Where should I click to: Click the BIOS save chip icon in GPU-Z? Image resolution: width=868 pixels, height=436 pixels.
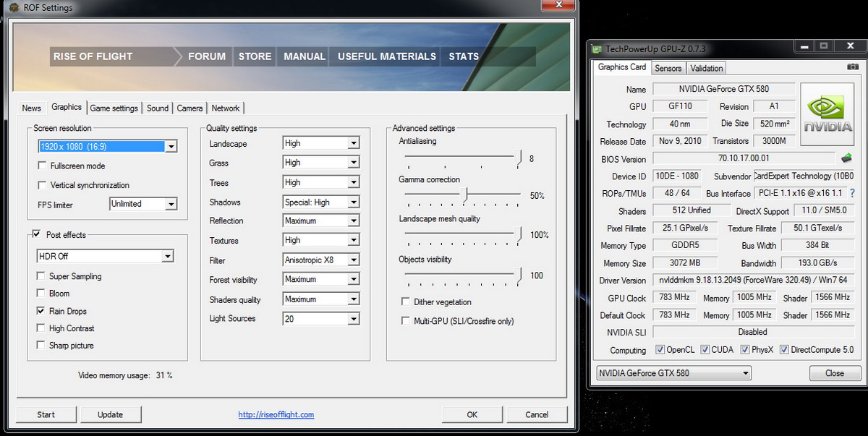(846, 158)
